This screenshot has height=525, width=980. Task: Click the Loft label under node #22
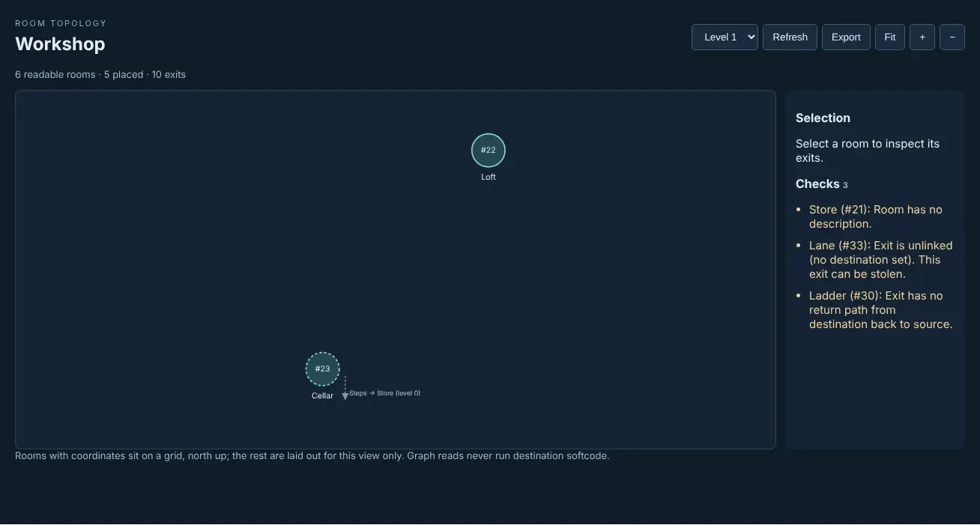click(x=489, y=177)
